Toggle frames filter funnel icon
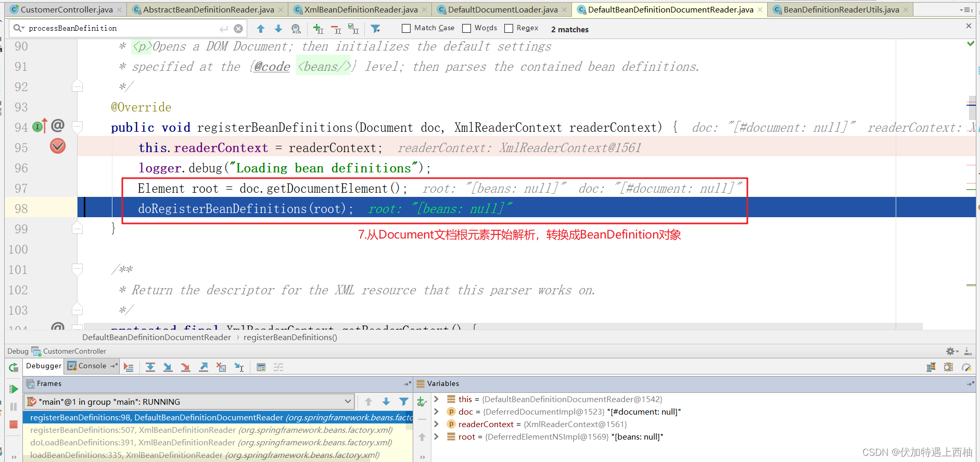The height and width of the screenshot is (462, 980). pos(404,402)
